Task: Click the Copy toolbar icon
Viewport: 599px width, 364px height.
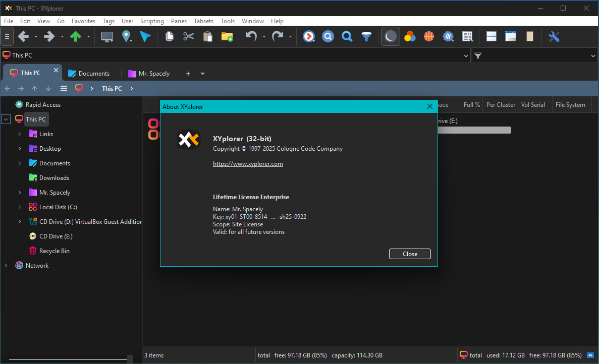Action: (x=169, y=37)
